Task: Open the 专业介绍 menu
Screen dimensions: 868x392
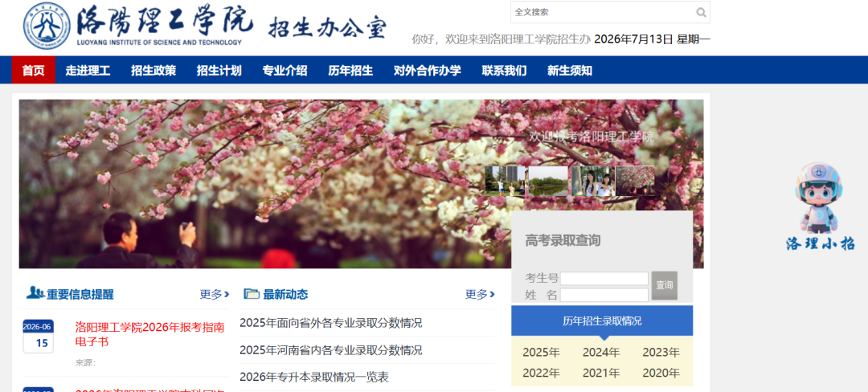Action: tap(285, 70)
